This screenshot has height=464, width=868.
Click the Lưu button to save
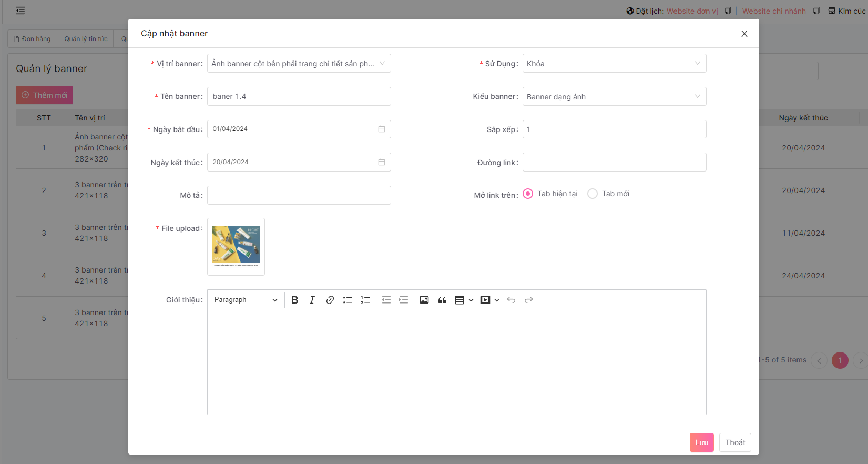tap(701, 442)
